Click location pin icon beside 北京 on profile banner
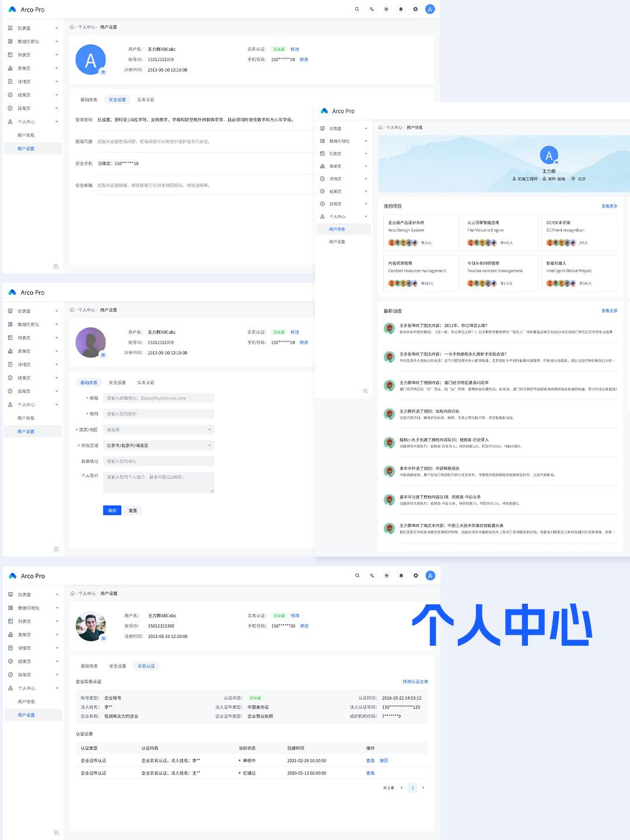The width and height of the screenshot is (630, 840). [573, 179]
